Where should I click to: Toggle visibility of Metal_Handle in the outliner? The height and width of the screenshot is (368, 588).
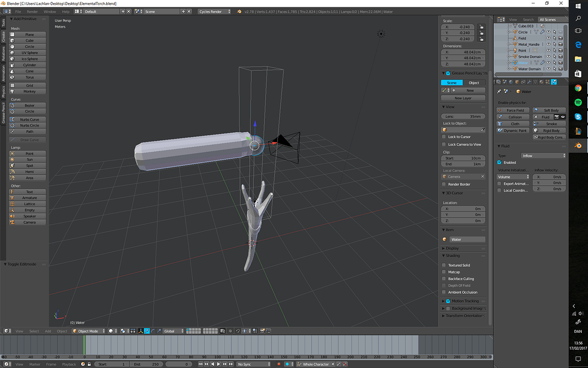click(x=548, y=44)
